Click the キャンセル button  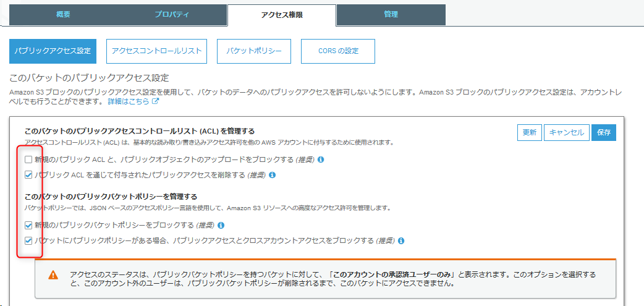click(x=567, y=133)
